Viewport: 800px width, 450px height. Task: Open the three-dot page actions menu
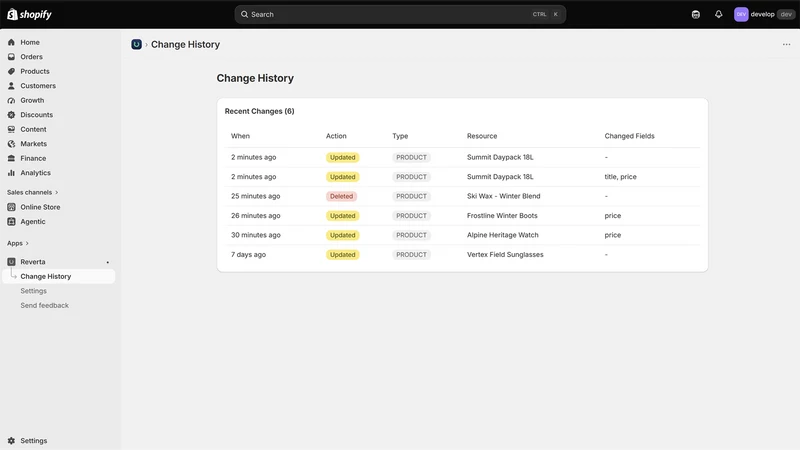(x=786, y=44)
